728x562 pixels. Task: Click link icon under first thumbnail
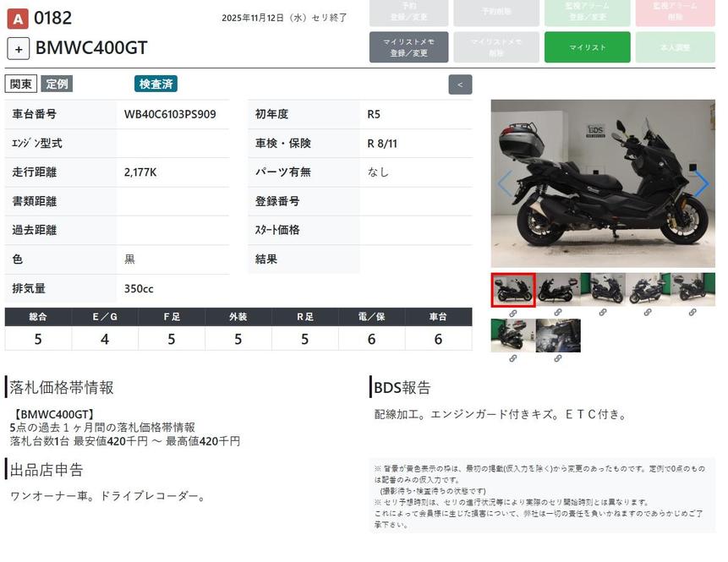tap(512, 313)
